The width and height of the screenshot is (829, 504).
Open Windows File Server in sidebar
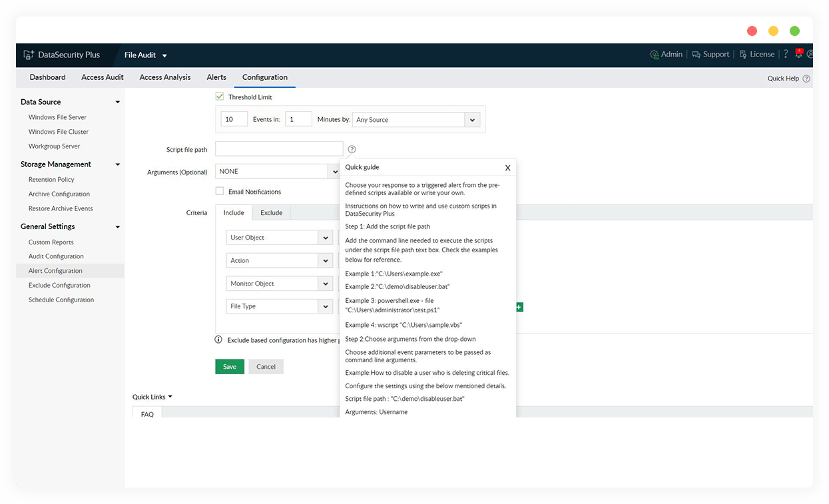57,117
